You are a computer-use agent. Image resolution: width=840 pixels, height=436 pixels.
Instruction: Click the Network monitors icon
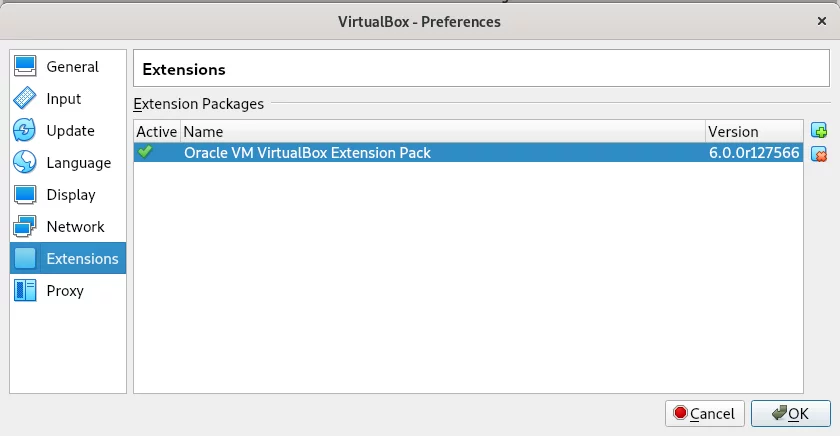pyautogui.click(x=25, y=226)
